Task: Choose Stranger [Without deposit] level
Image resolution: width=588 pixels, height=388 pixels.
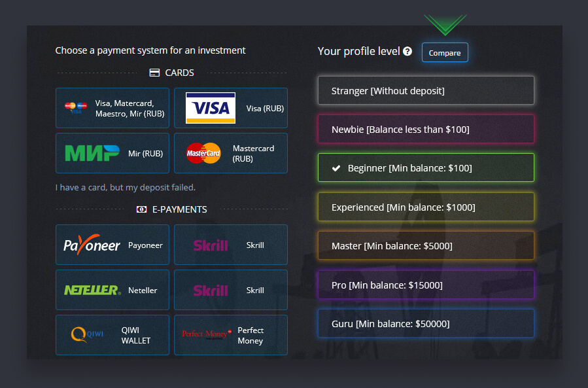Action: click(x=425, y=90)
